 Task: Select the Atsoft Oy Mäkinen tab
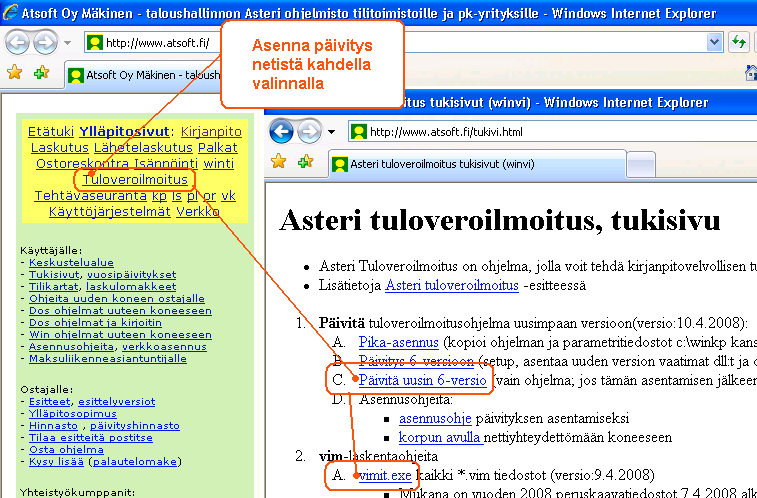(143, 75)
